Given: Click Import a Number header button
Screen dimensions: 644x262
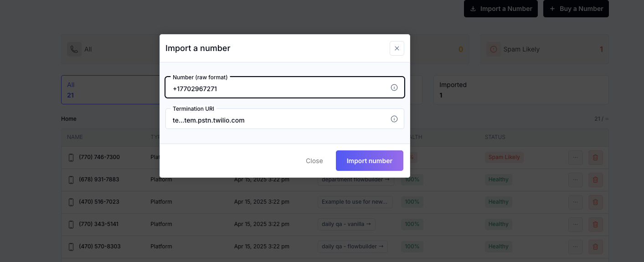Looking at the screenshot, I should click(x=500, y=9).
